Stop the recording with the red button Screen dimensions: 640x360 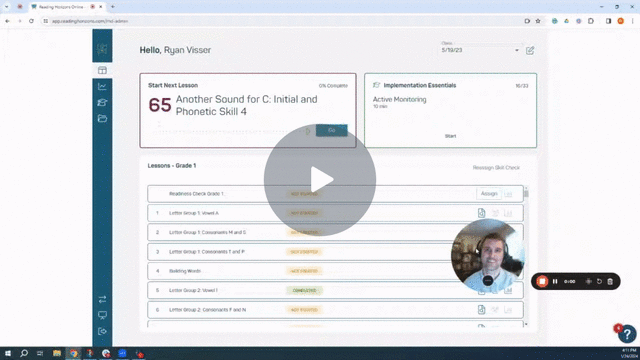pyautogui.click(x=542, y=281)
